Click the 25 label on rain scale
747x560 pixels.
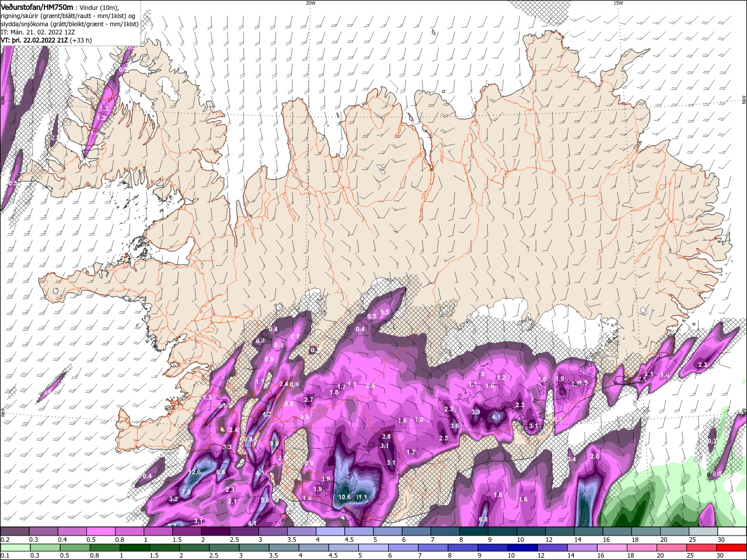coord(690,556)
